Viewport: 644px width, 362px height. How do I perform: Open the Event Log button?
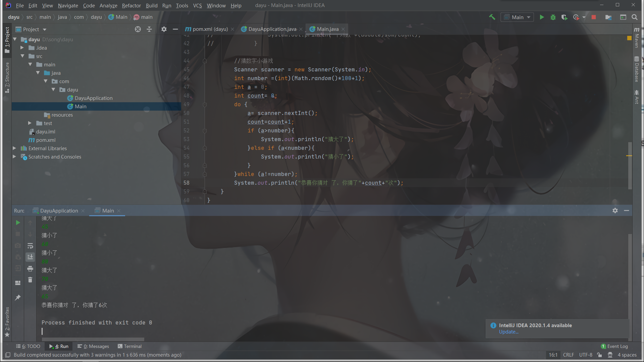click(x=614, y=346)
